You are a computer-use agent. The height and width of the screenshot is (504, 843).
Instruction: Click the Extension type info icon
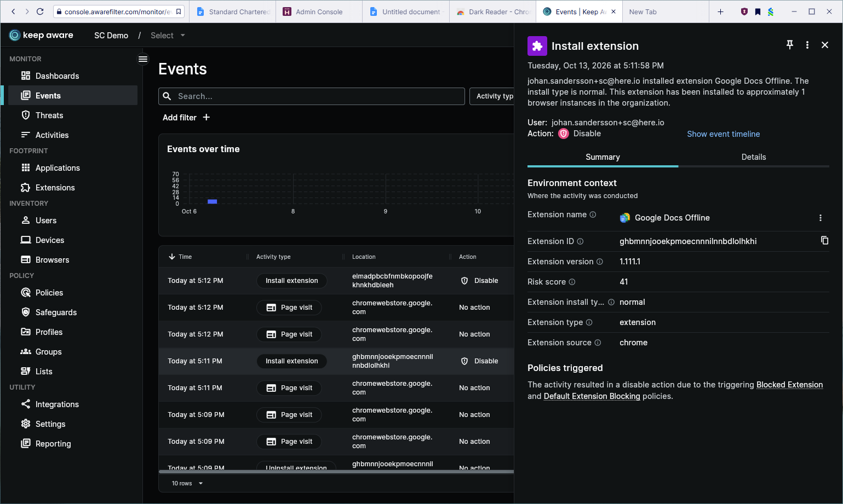[589, 322]
